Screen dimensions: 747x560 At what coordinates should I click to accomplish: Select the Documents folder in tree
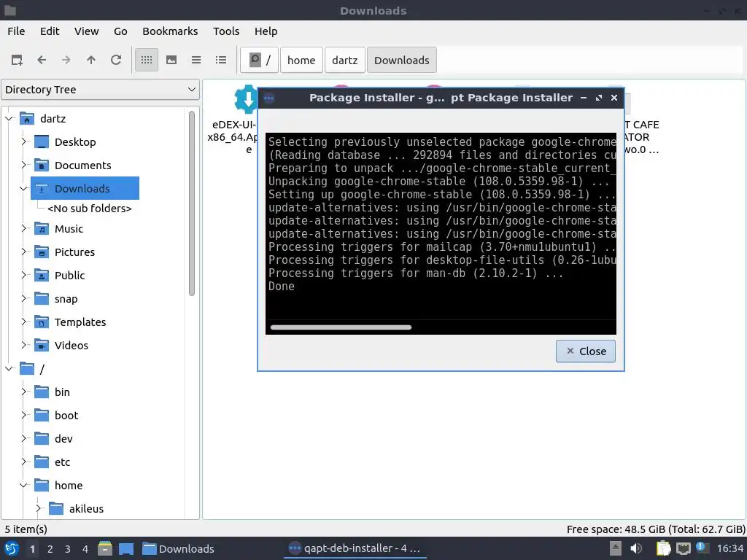click(73, 166)
